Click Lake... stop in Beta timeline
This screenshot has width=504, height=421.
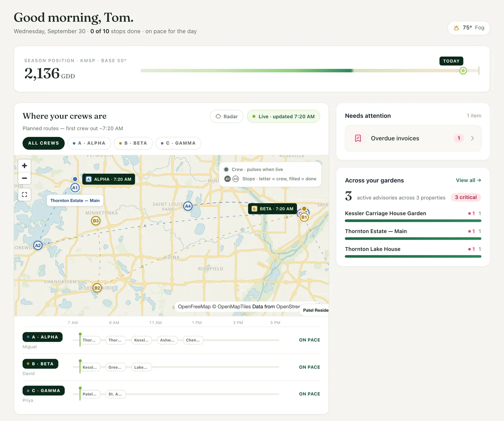[x=141, y=367]
